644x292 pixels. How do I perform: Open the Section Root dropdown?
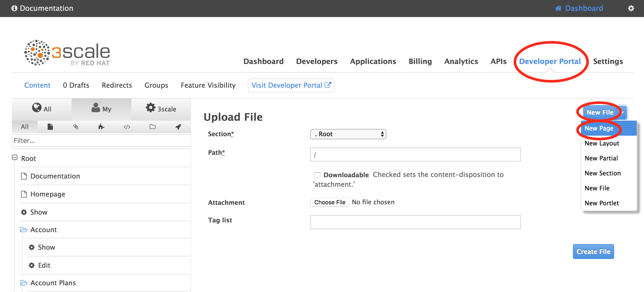[348, 134]
